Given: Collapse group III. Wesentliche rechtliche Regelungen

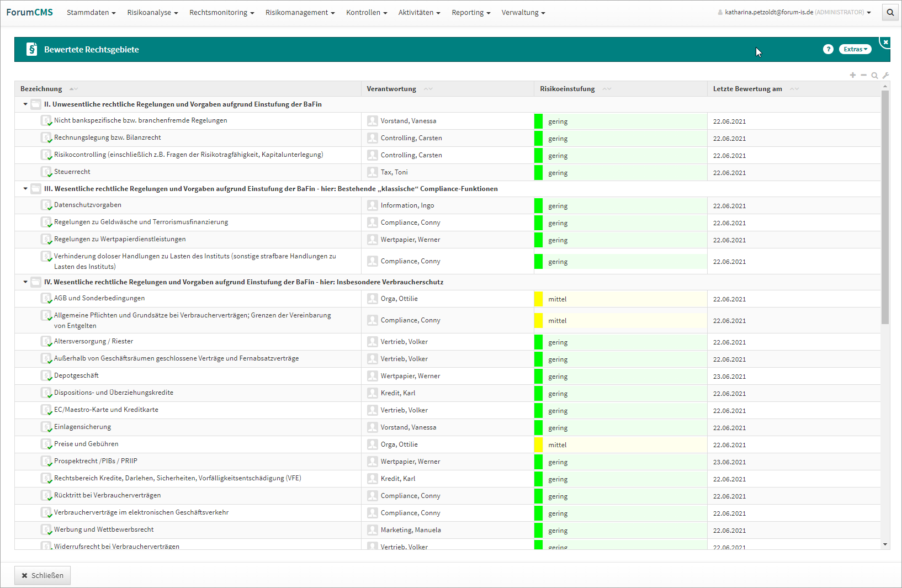Looking at the screenshot, I should point(25,189).
